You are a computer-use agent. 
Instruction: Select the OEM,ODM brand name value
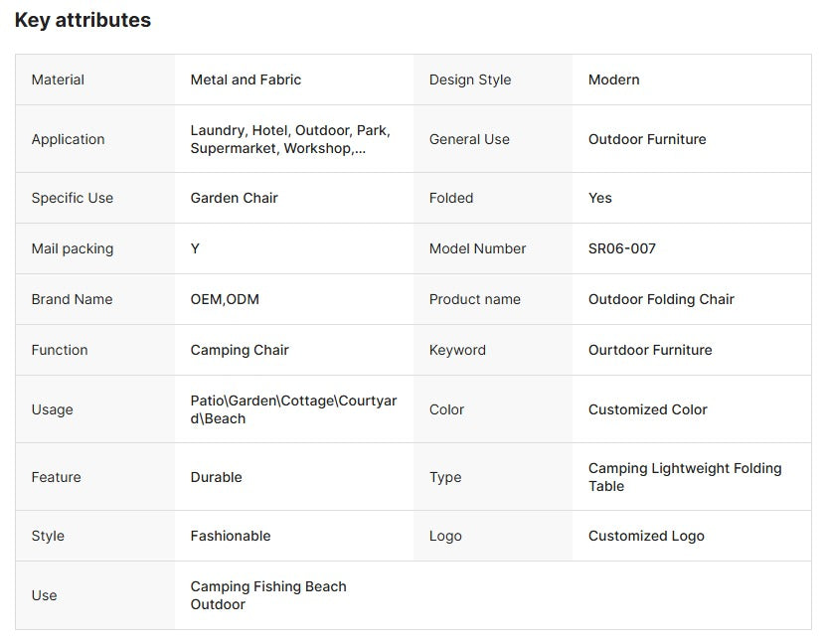pos(225,299)
